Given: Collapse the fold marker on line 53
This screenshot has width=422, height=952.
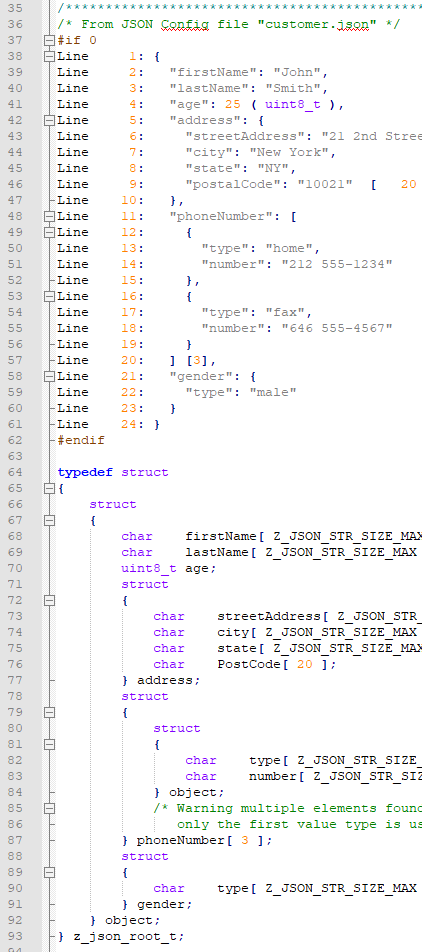Looking at the screenshot, I should [x=49, y=296].
